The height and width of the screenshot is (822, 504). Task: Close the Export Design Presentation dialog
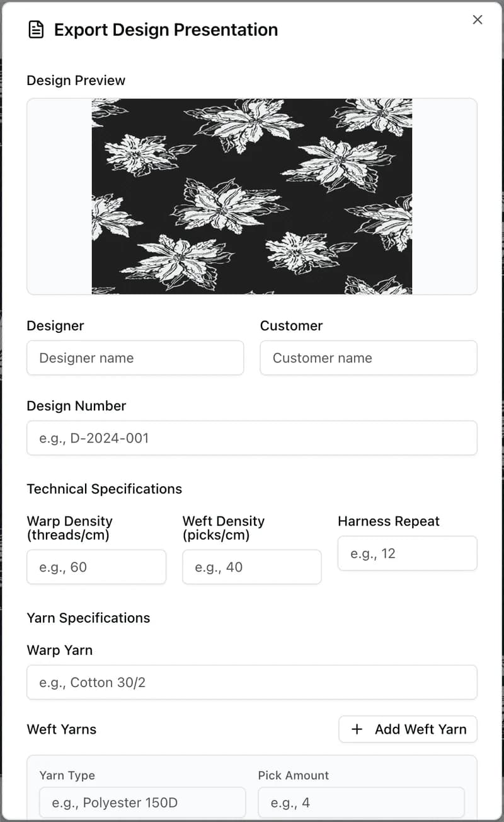pos(478,20)
